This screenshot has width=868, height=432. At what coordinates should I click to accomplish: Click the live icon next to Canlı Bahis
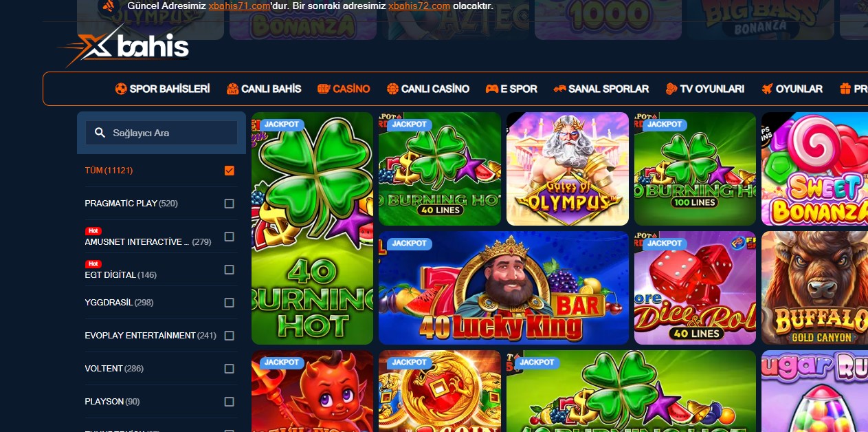coord(232,89)
